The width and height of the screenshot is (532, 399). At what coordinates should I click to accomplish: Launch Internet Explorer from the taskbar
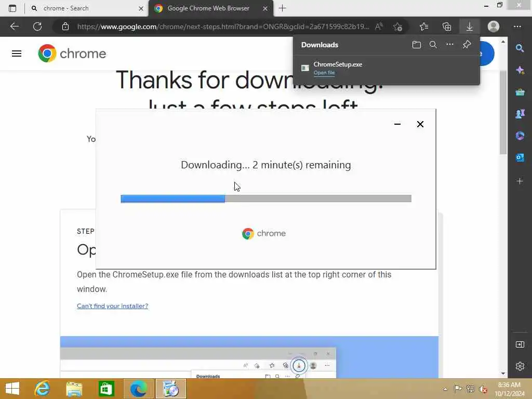(x=42, y=389)
